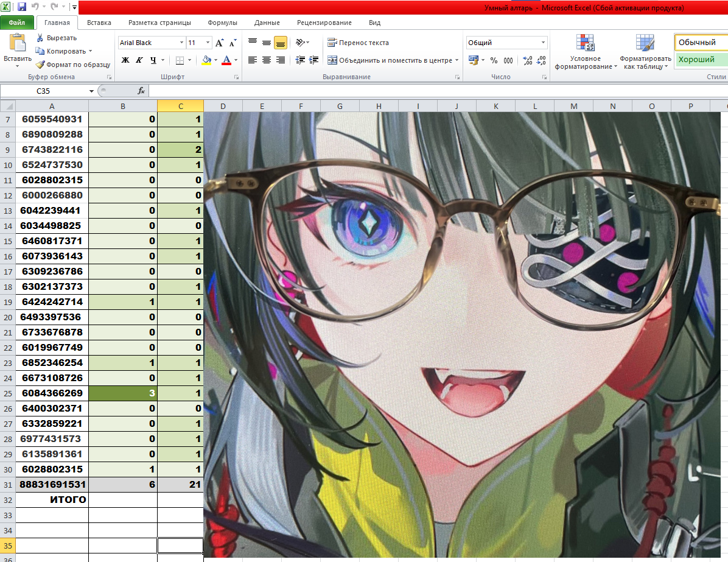Click the Name Box showing C35

pos(44,91)
